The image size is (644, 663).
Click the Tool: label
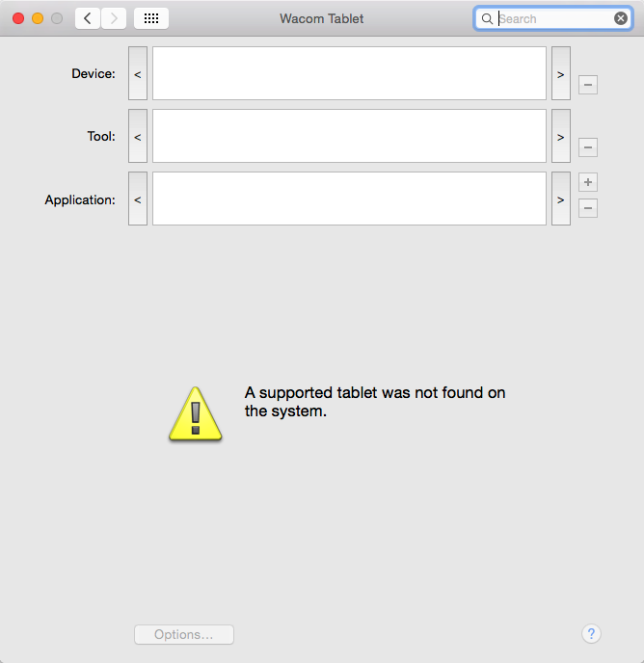(101, 136)
